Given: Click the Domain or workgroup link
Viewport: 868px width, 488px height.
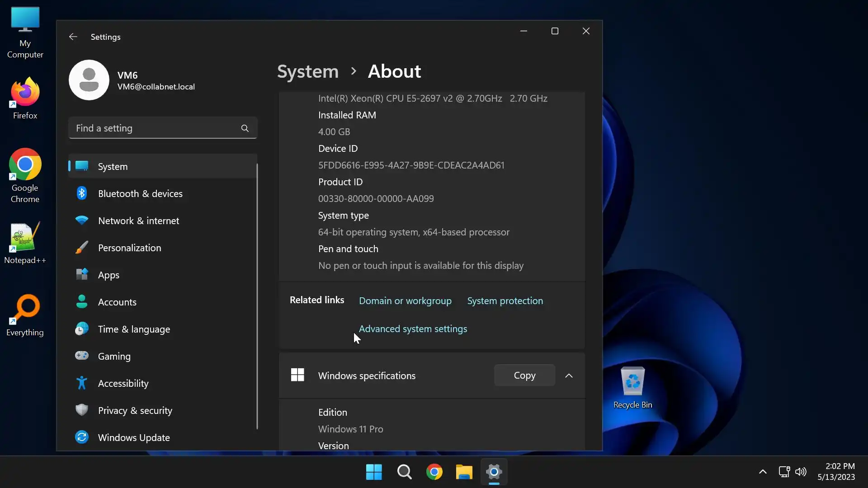Looking at the screenshot, I should (405, 301).
